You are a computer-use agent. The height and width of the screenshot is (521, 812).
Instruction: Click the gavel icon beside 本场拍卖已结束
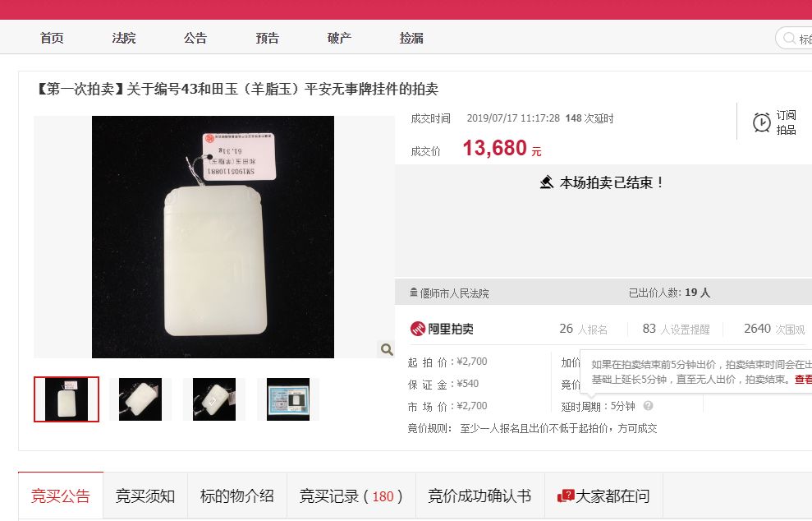pos(546,182)
